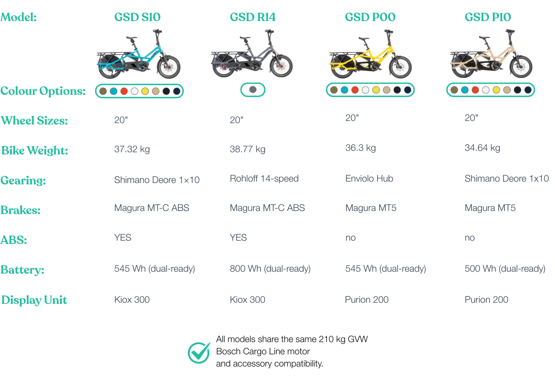Select the olive colour swatch for GSD S10
Viewport: 555px width, 392px height.
103,91
